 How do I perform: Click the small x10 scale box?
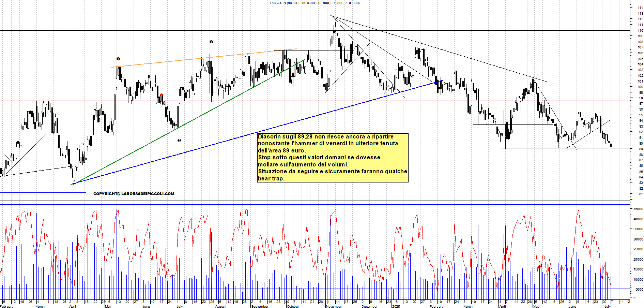point(633,298)
